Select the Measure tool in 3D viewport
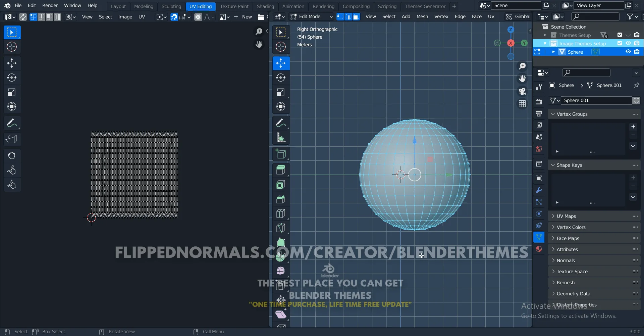 pyautogui.click(x=281, y=138)
